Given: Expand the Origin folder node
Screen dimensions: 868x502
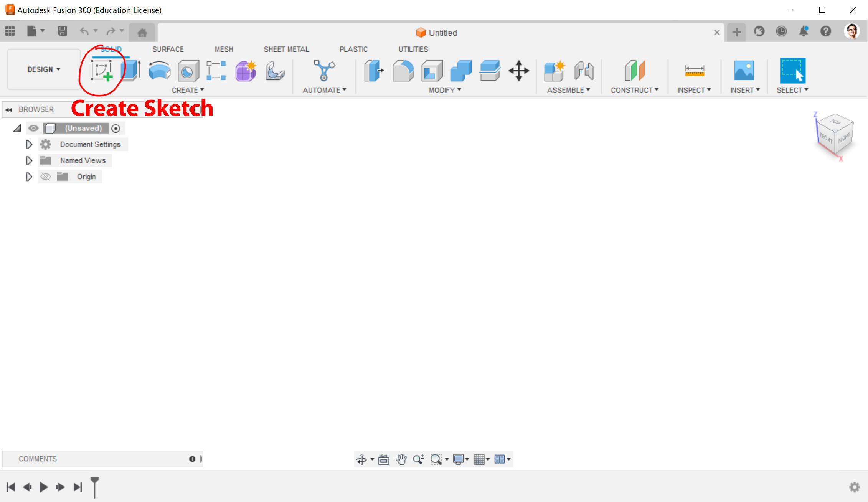Looking at the screenshot, I should 29,177.
